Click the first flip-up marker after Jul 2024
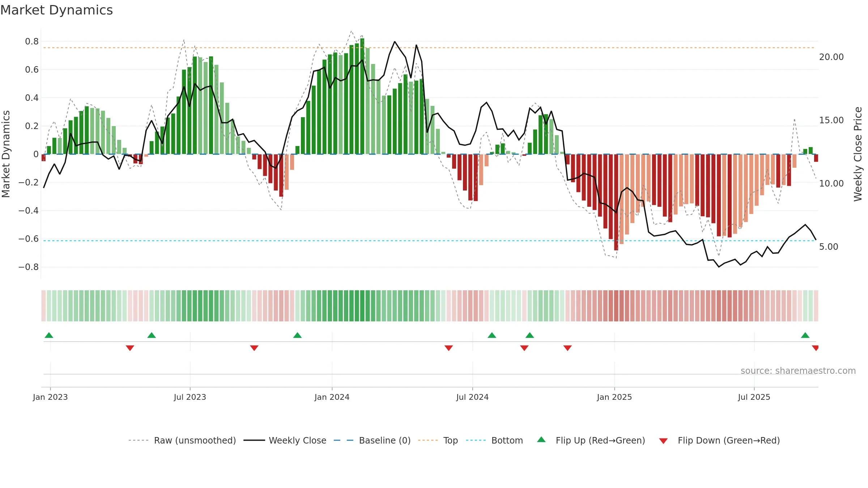 pos(492,335)
